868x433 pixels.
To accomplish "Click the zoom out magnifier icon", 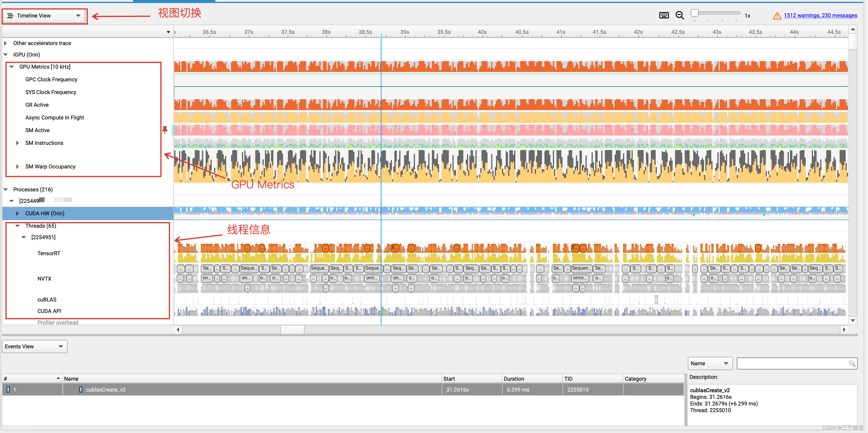I will (679, 15).
